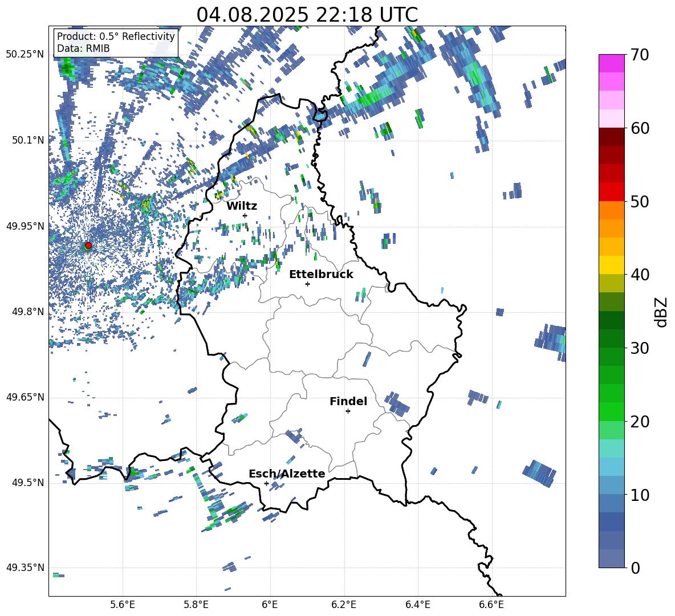
Task: Pick the magenta top swatch of colorbar
Action: (611, 63)
